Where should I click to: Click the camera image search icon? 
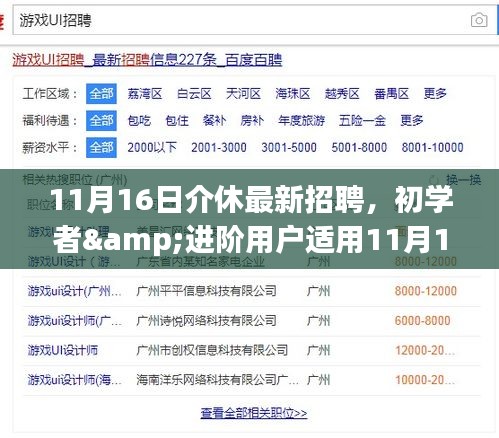tap(479, 20)
